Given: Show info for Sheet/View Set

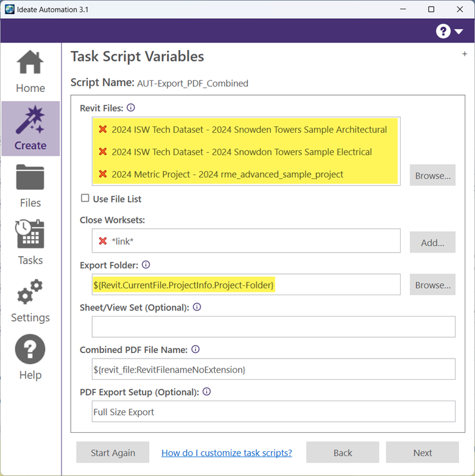Looking at the screenshot, I should 197,307.
